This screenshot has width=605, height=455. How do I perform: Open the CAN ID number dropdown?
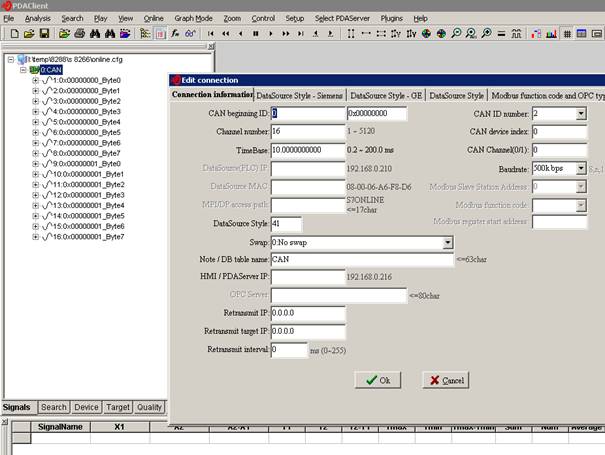(x=581, y=114)
